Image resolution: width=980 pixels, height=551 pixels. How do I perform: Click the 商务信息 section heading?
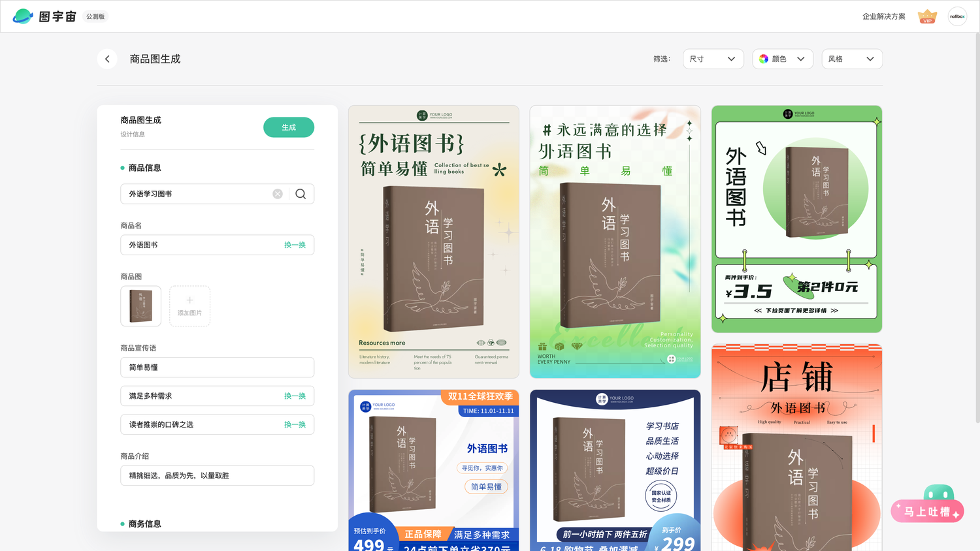pyautogui.click(x=144, y=524)
